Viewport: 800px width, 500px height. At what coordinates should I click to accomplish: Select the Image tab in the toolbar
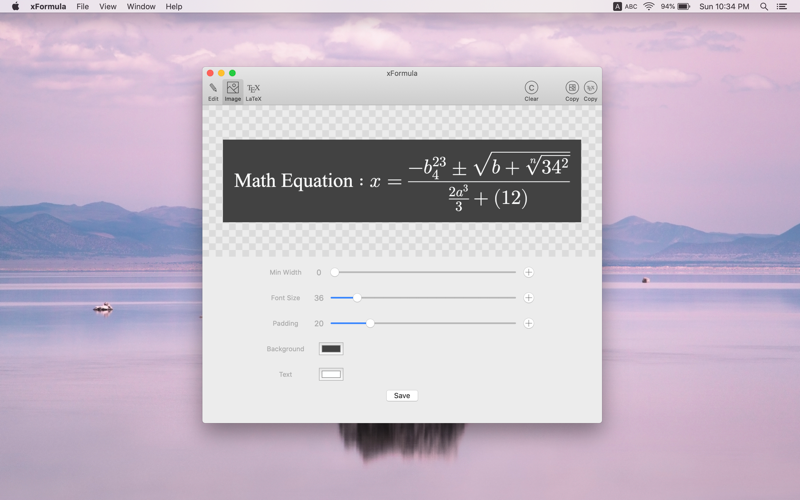(x=233, y=92)
